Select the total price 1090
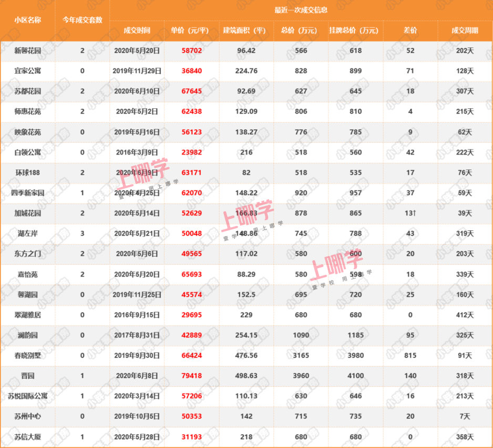 [301, 335]
